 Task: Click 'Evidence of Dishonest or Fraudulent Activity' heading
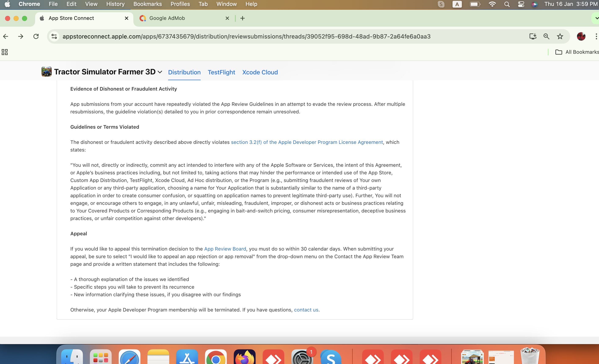[123, 89]
